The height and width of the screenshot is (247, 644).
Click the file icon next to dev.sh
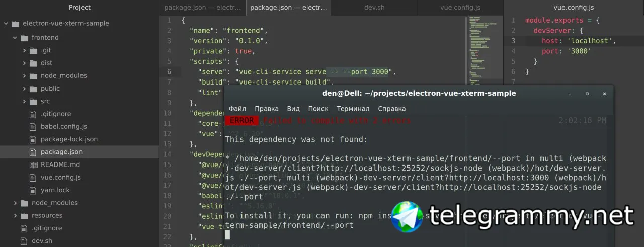(24, 240)
